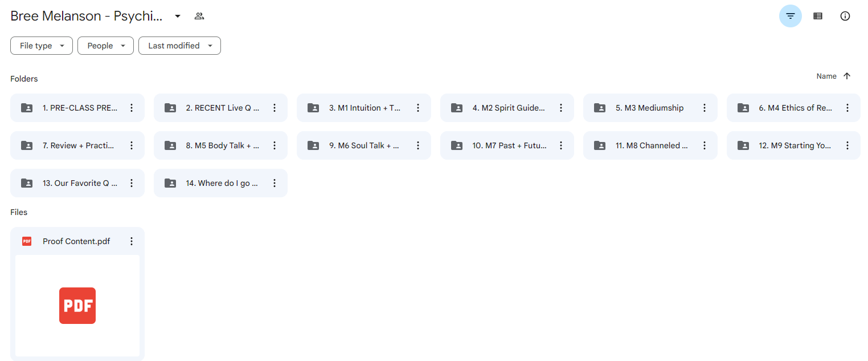Switch to list layout view
This screenshot has width=868, height=361.
pos(818,16)
